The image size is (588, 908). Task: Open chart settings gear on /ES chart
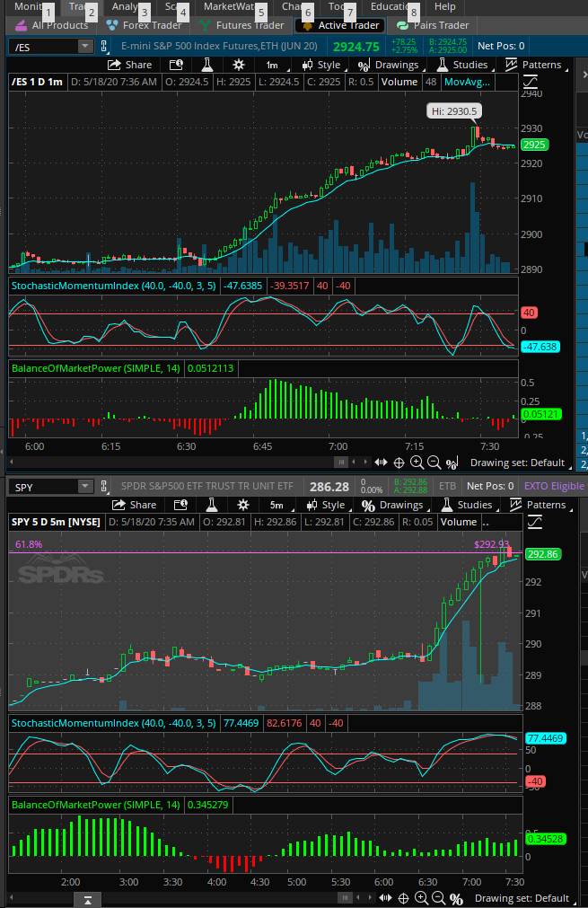coord(239,65)
